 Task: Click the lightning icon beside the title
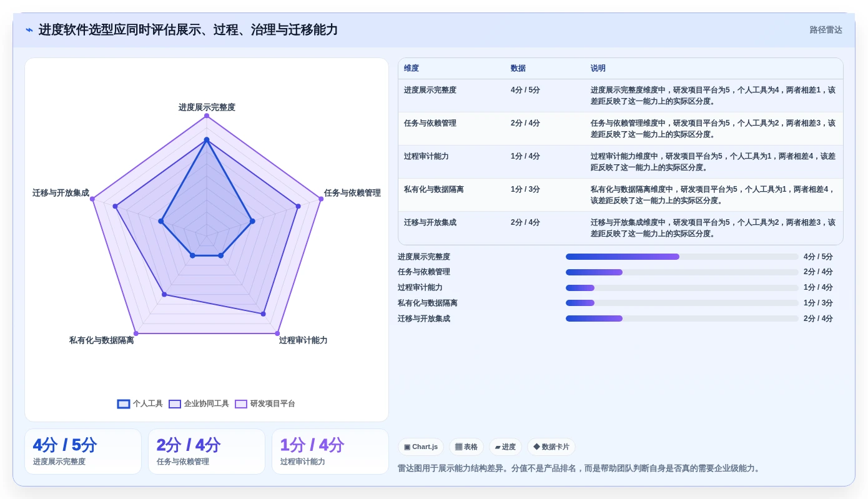point(29,30)
